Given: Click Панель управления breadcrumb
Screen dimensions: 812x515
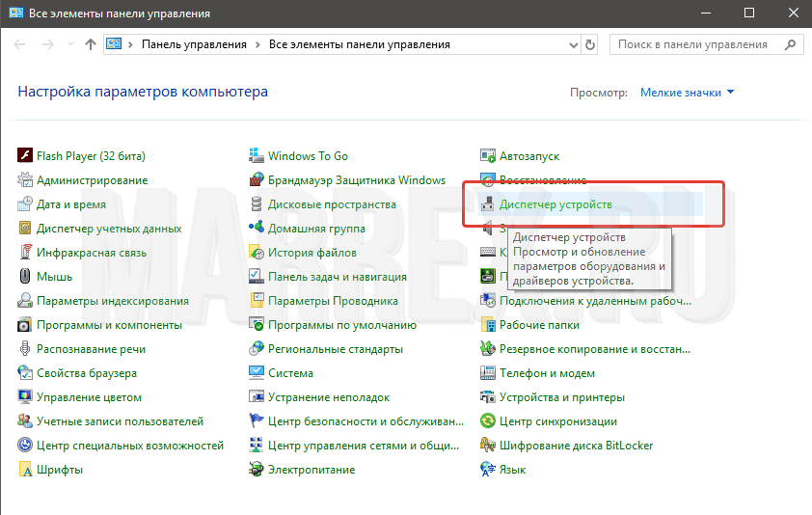Looking at the screenshot, I should click(194, 44).
